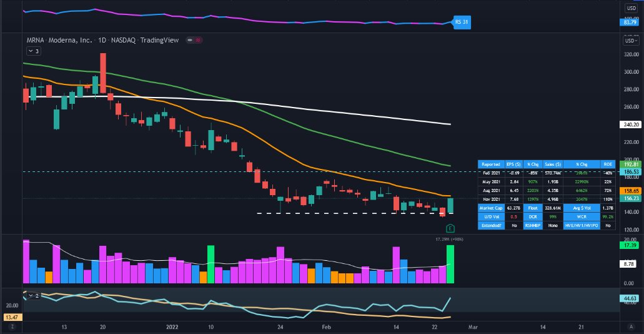
Task: Click the sales value 4.96B
Action: pos(552,200)
